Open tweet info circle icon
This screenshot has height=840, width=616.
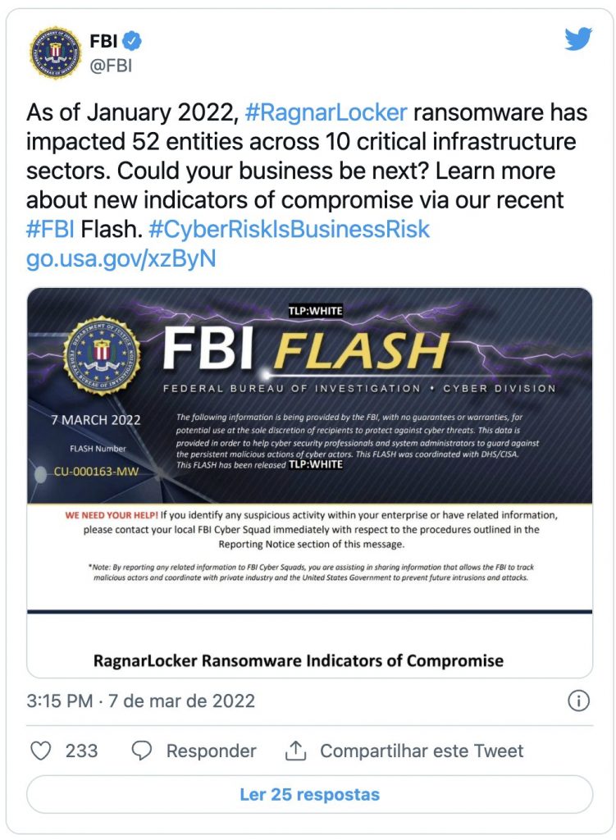[x=578, y=701]
